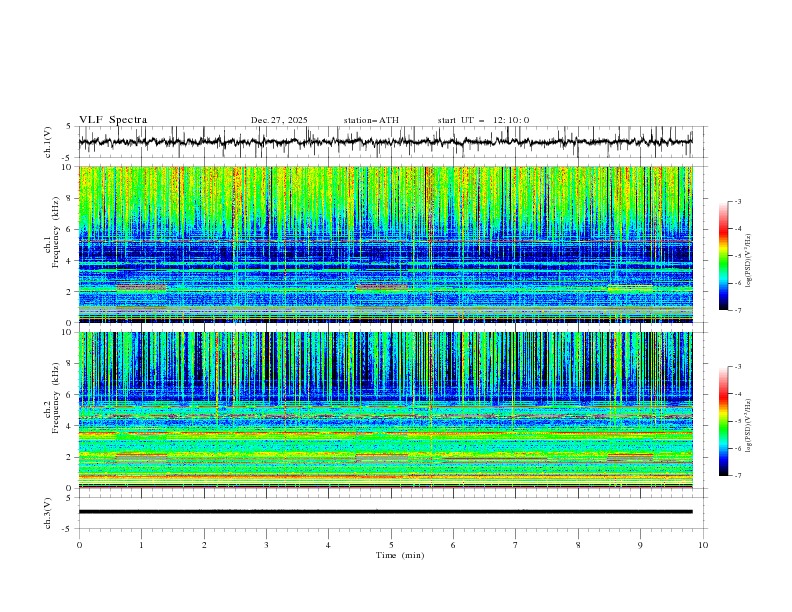Click the "VLF Spectra" plot title
792x612 pixels.
113,120
